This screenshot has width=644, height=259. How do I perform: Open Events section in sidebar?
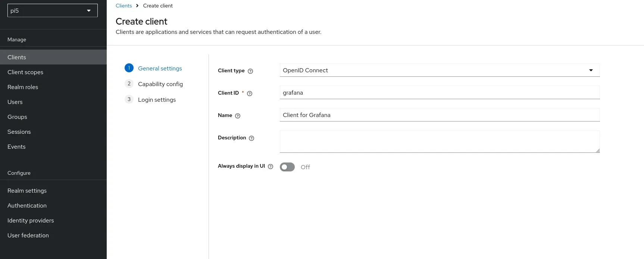click(53, 146)
